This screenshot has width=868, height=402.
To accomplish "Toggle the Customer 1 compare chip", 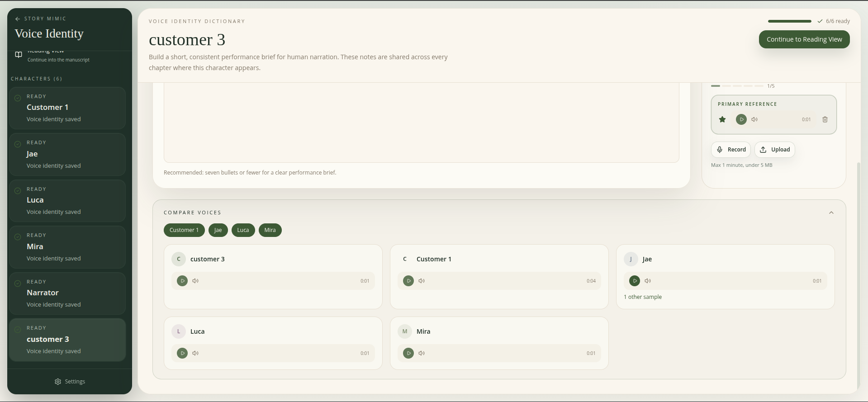I will click(x=184, y=230).
